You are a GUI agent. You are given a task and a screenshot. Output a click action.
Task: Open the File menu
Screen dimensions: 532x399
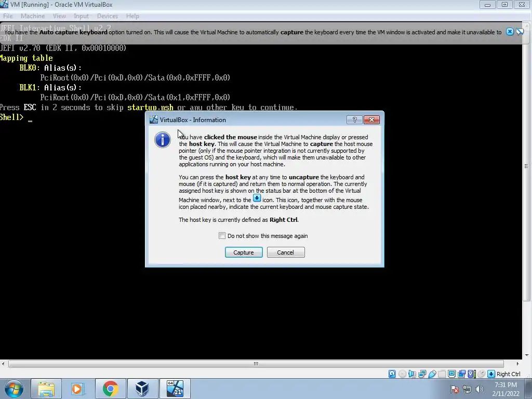(8, 16)
